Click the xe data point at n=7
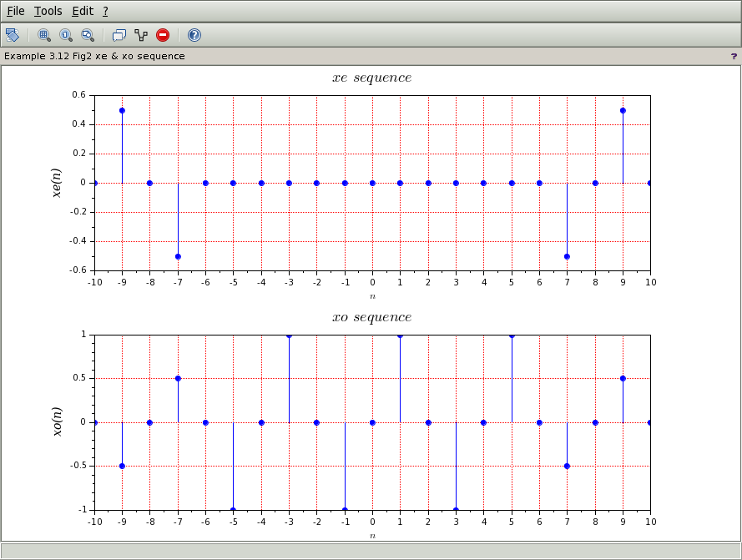The width and height of the screenshot is (742, 560). click(x=567, y=256)
